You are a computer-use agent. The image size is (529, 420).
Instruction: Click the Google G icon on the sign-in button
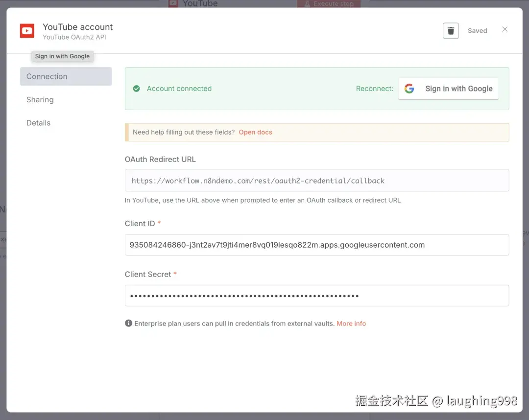409,89
